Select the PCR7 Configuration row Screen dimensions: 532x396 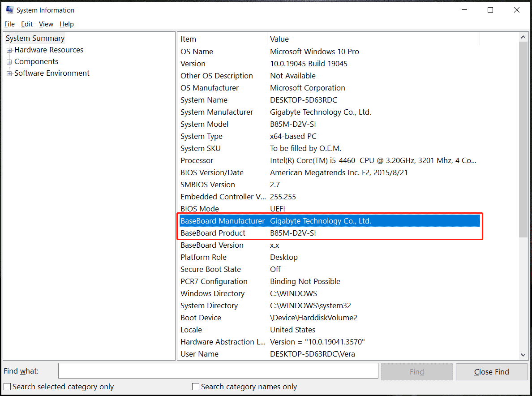point(330,281)
